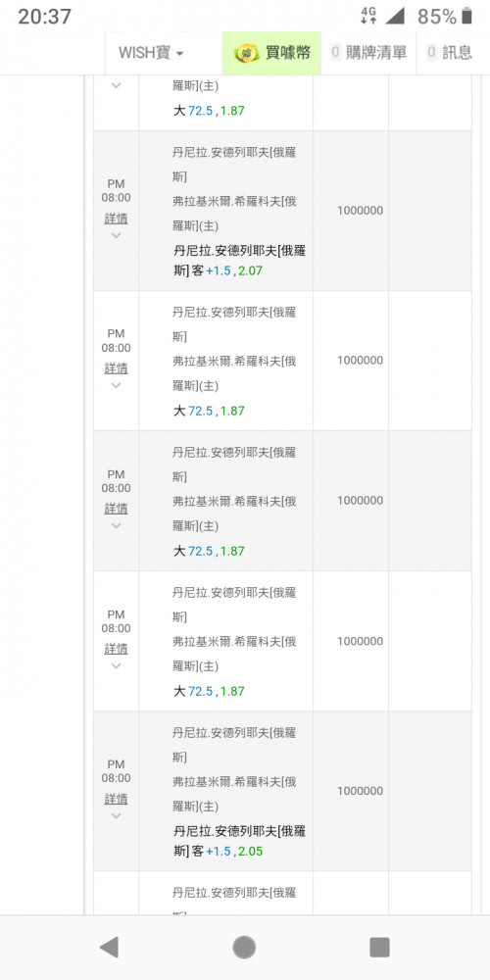The image size is (490, 980).
Task: Expand chevron under 詳情 in +1.5, 2.07 row
Action: click(116, 235)
